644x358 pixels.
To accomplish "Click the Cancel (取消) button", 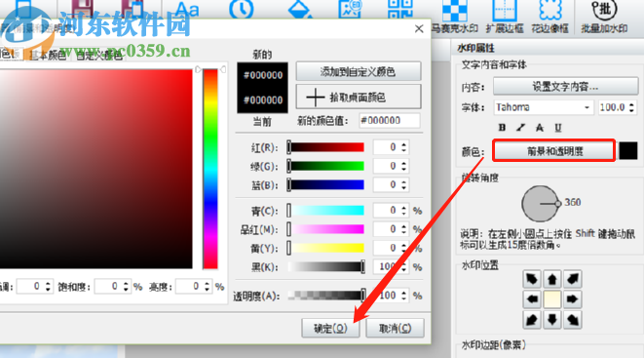I will tap(395, 328).
